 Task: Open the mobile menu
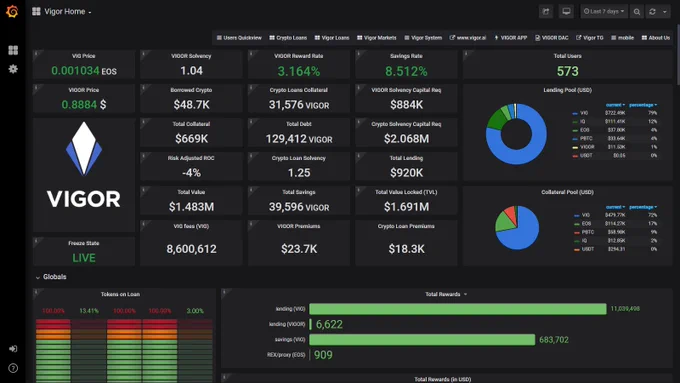coord(622,38)
